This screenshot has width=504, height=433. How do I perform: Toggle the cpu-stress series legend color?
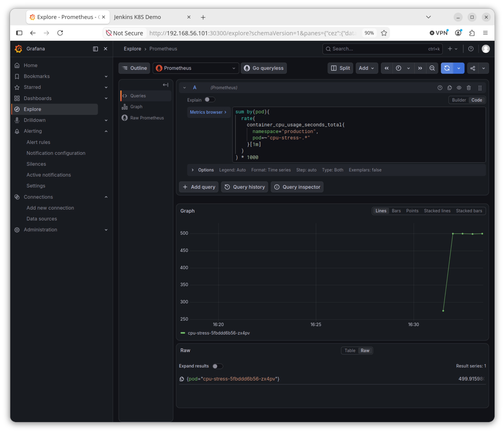(x=183, y=333)
